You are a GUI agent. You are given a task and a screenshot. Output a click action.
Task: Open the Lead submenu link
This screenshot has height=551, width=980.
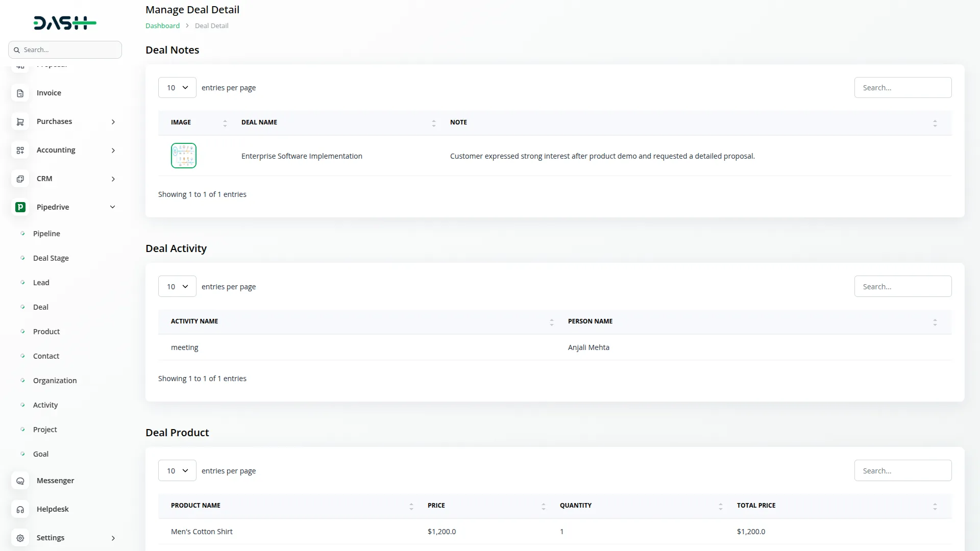pos(41,283)
